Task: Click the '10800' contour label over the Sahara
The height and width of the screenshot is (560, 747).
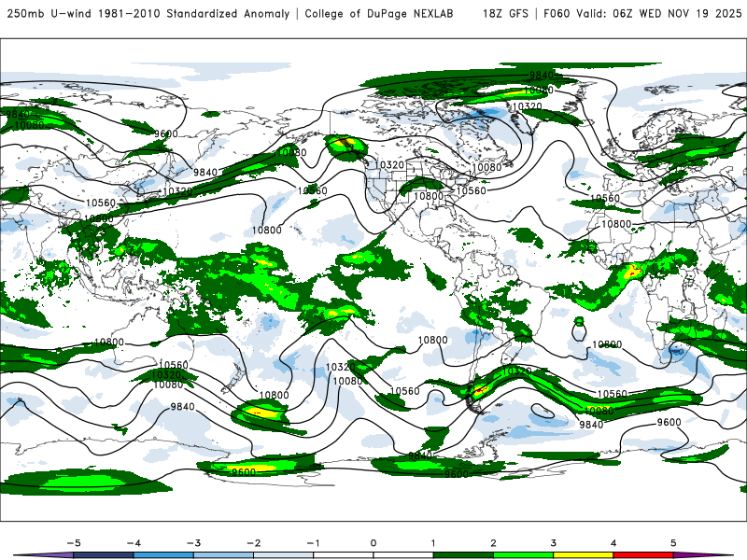Action: (616, 224)
